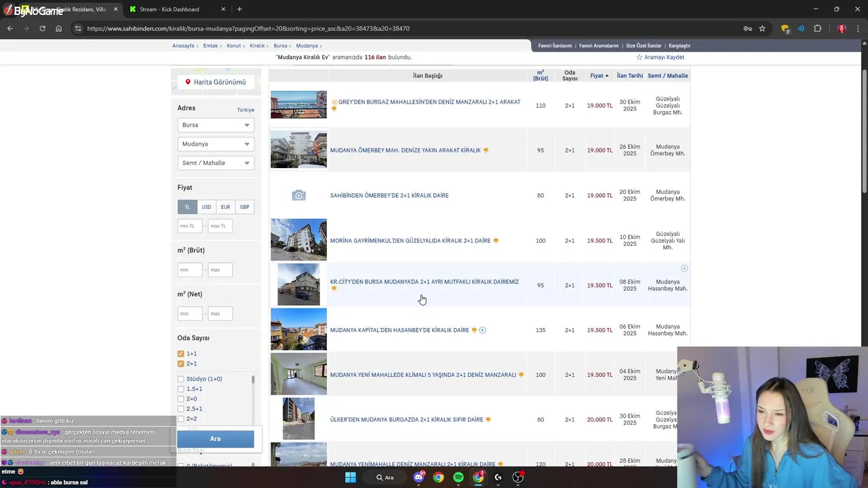Open Karşılaştır in the top menu
The image size is (868, 488).
679,46
